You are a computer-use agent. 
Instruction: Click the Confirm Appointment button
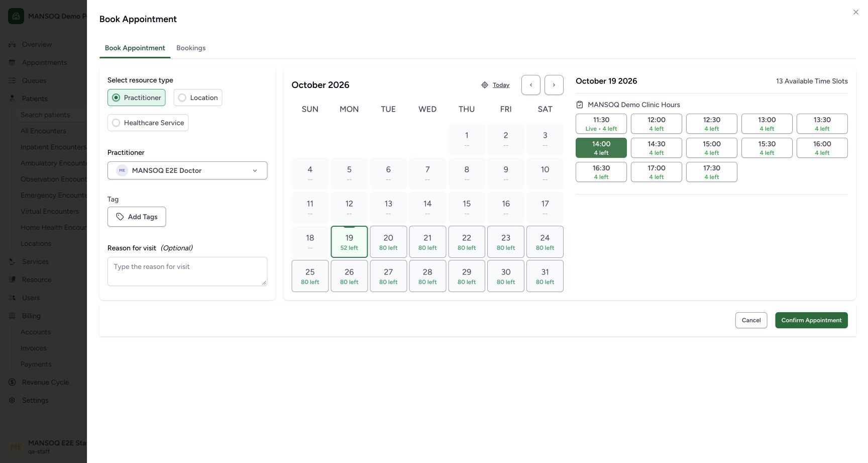(x=811, y=320)
